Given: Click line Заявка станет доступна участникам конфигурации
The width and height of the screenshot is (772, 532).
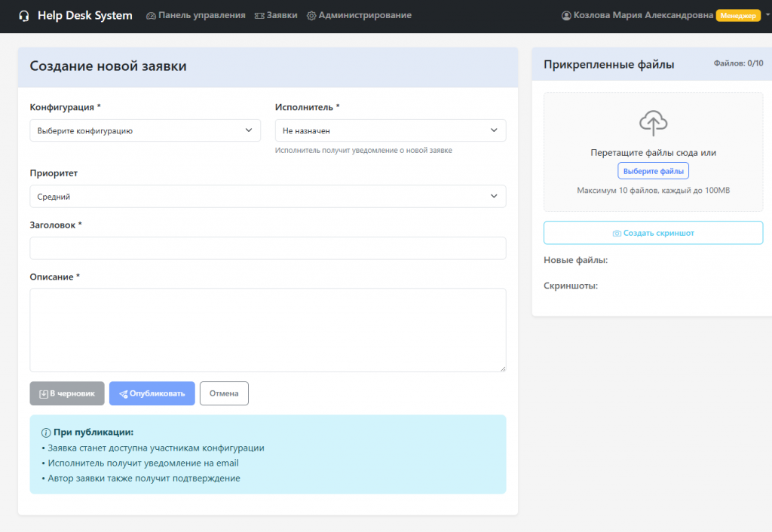Looking at the screenshot, I should click(155, 448).
